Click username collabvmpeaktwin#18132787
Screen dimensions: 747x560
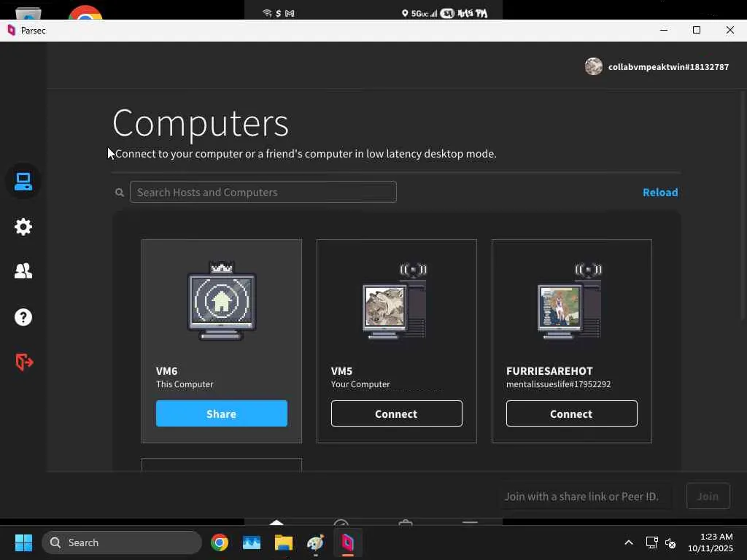click(668, 67)
